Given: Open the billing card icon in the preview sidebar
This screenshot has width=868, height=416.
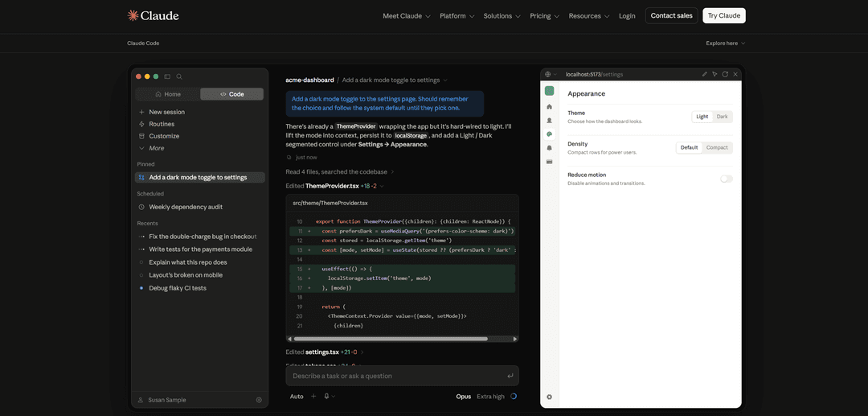Looking at the screenshot, I should click(549, 162).
